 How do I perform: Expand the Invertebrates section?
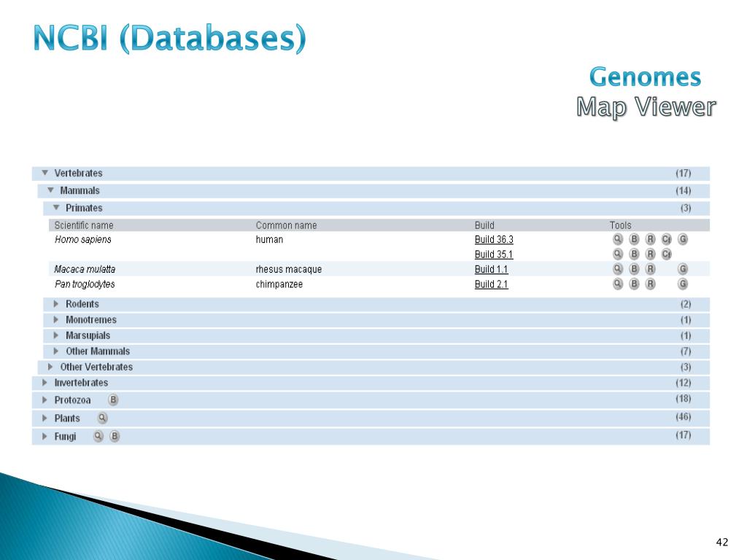[44, 382]
